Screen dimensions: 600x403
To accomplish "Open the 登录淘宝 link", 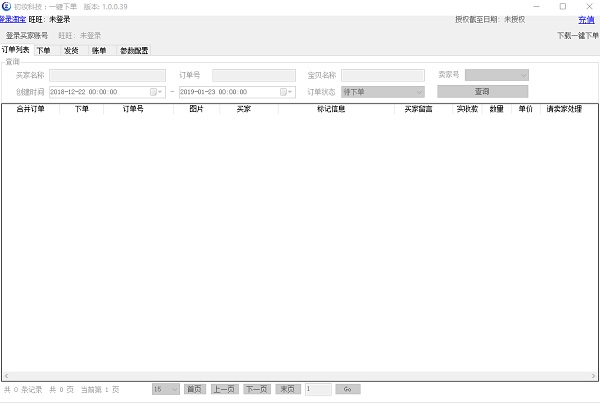I will tap(13, 19).
